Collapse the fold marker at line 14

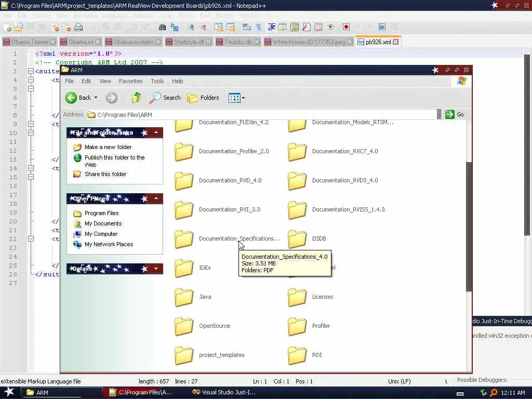click(x=31, y=168)
